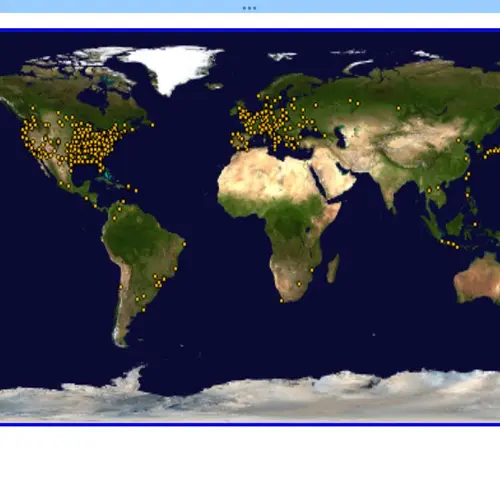Click the Antarctica ice at the map's bottom

250,398
